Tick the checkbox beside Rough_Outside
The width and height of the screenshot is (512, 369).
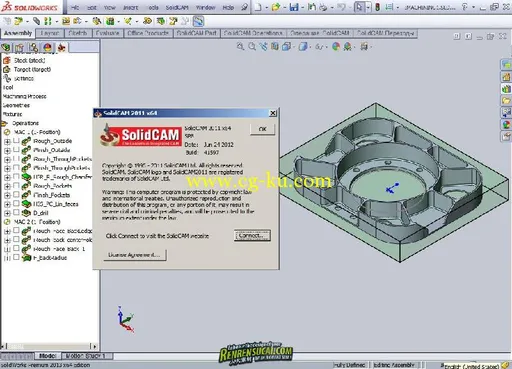click(16, 141)
